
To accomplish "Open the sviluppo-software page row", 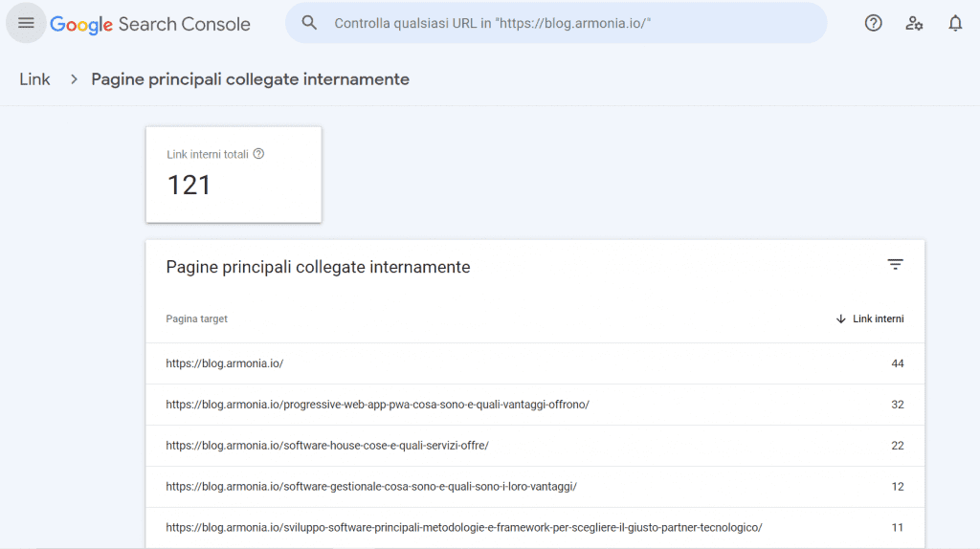I will point(463,527).
